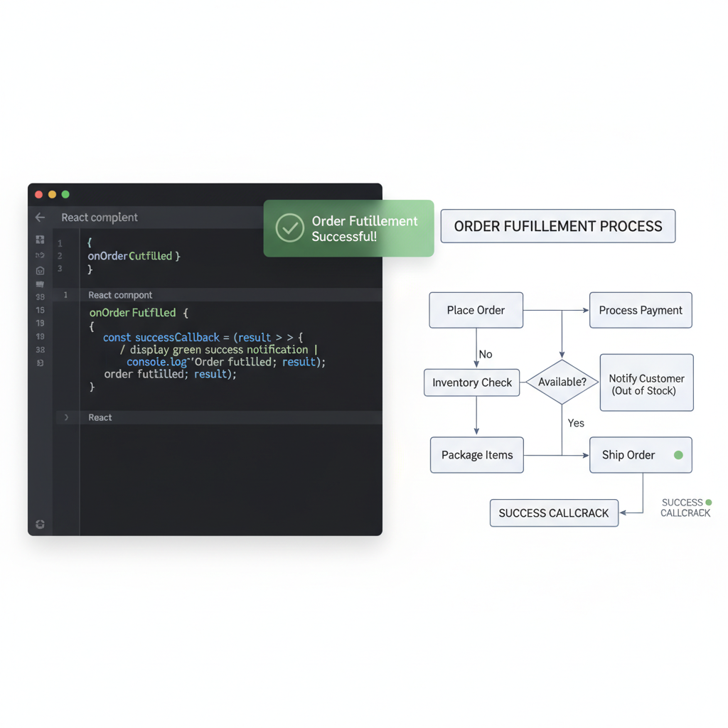Click the onOrder Cutfilled code on line 2
The image size is (728, 728).
(x=134, y=256)
